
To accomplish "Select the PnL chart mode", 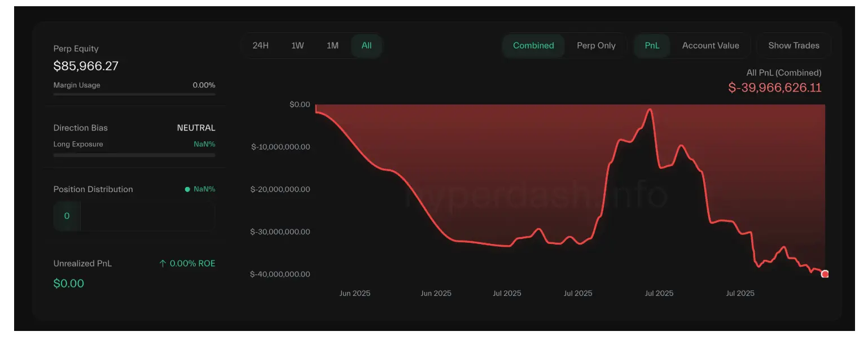I will pyautogui.click(x=652, y=46).
